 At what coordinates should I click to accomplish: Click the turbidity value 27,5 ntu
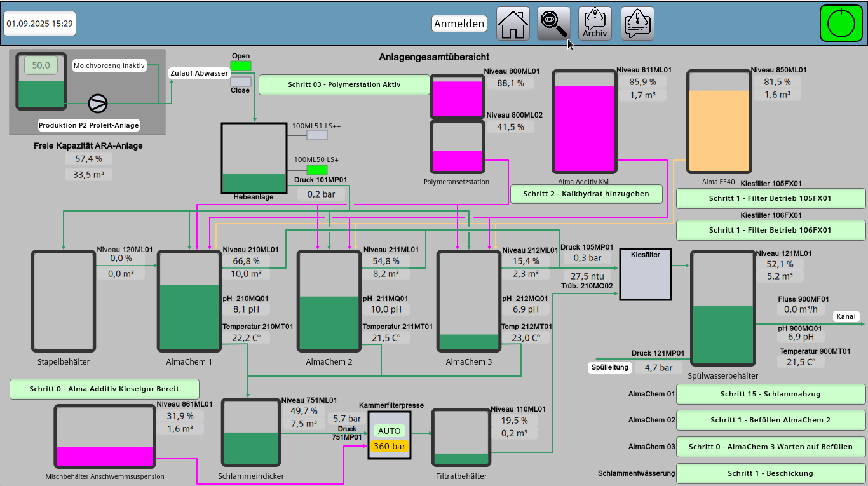pyautogui.click(x=587, y=276)
